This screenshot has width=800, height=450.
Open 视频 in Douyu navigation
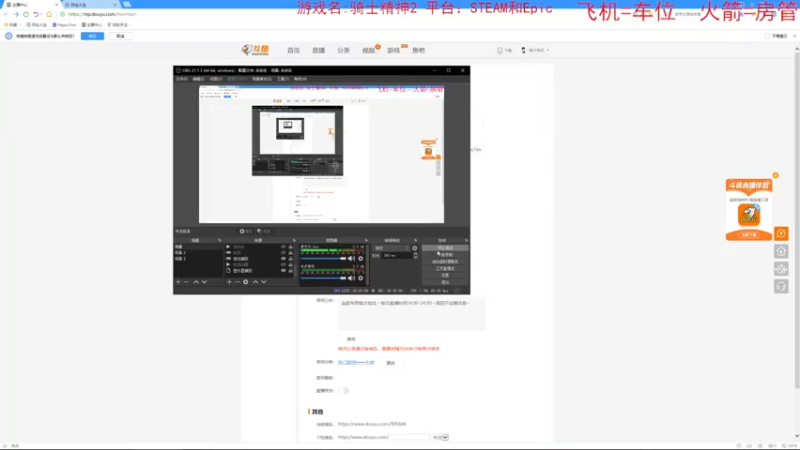tap(368, 50)
